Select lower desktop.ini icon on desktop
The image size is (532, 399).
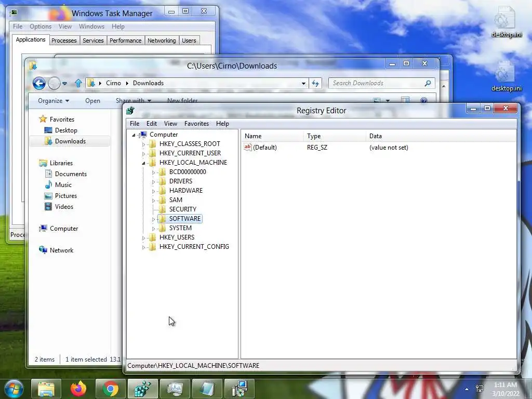coord(506,76)
